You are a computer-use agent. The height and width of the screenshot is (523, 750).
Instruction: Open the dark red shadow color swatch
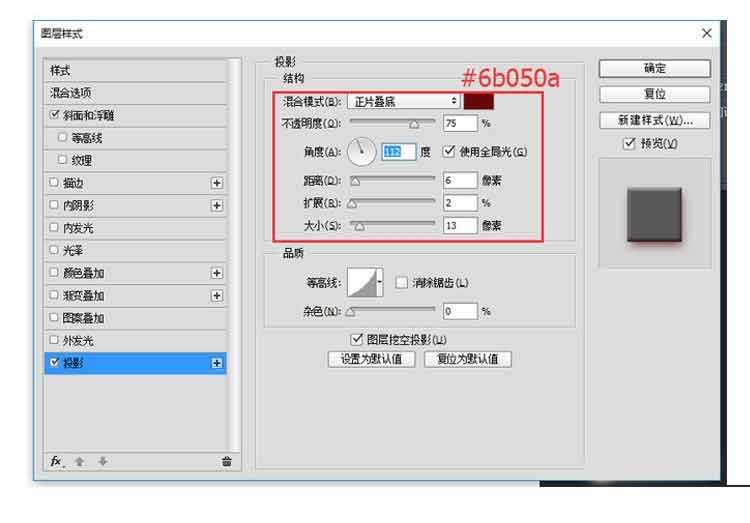(479, 101)
